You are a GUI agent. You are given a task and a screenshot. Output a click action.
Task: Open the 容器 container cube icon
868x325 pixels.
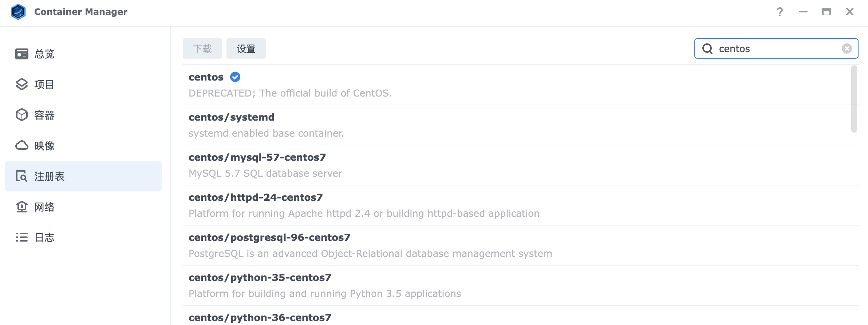(22, 115)
